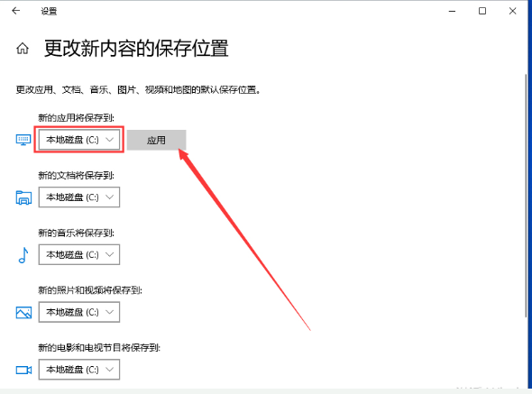Go back using the back arrow

[x=16, y=11]
